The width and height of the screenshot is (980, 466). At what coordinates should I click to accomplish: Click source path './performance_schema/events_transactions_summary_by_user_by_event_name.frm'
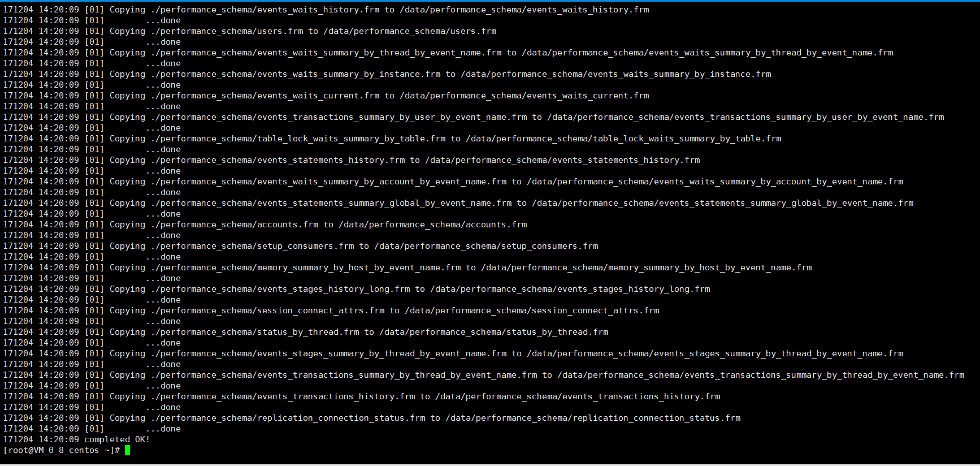coord(339,117)
